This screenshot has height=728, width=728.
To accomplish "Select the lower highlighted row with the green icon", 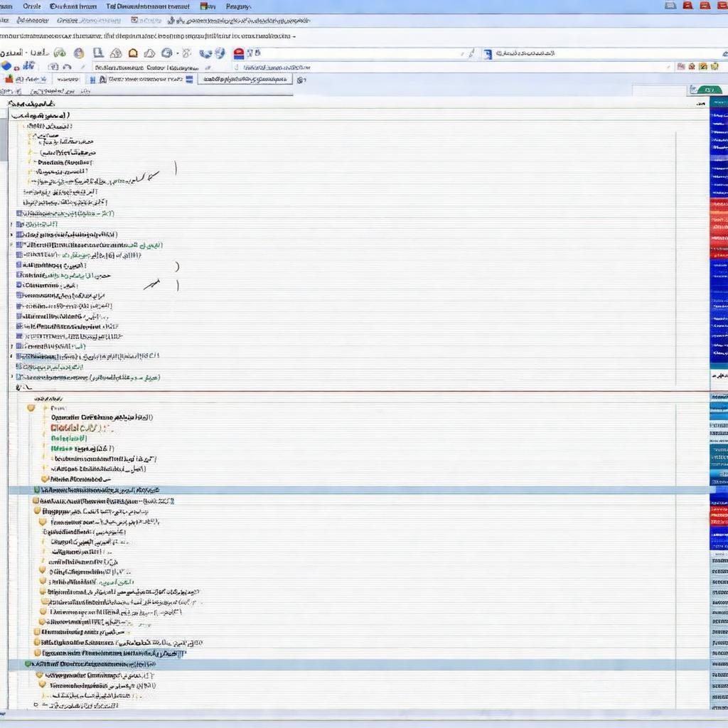I will pos(358,665).
